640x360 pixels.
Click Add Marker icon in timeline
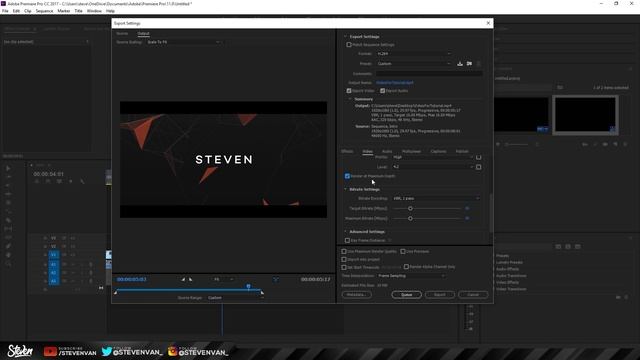71,181
